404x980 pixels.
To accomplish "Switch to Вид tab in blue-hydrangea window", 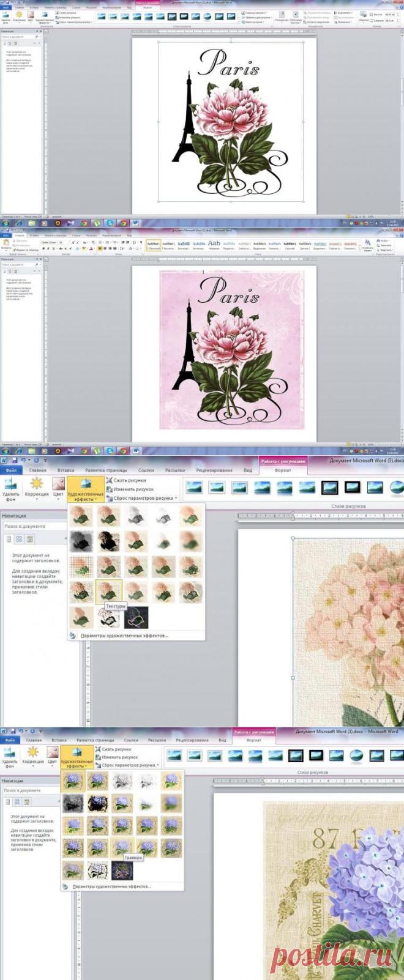I will (x=222, y=740).
